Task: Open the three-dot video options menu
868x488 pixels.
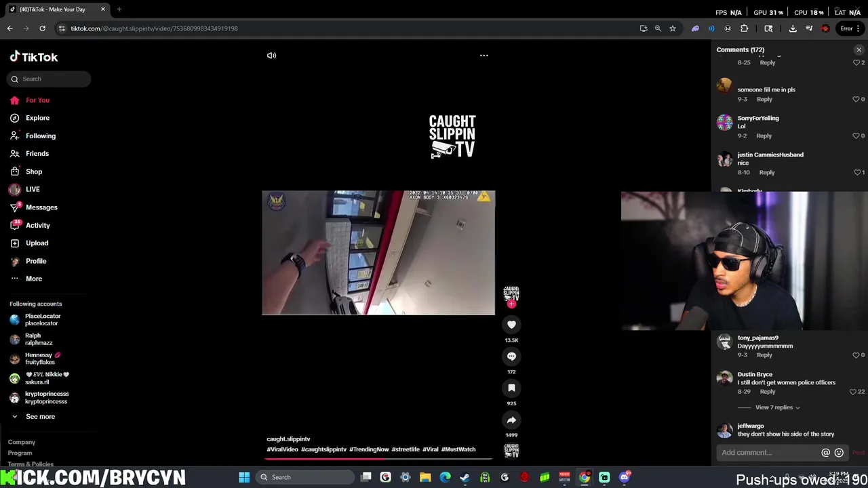Action: tap(484, 56)
